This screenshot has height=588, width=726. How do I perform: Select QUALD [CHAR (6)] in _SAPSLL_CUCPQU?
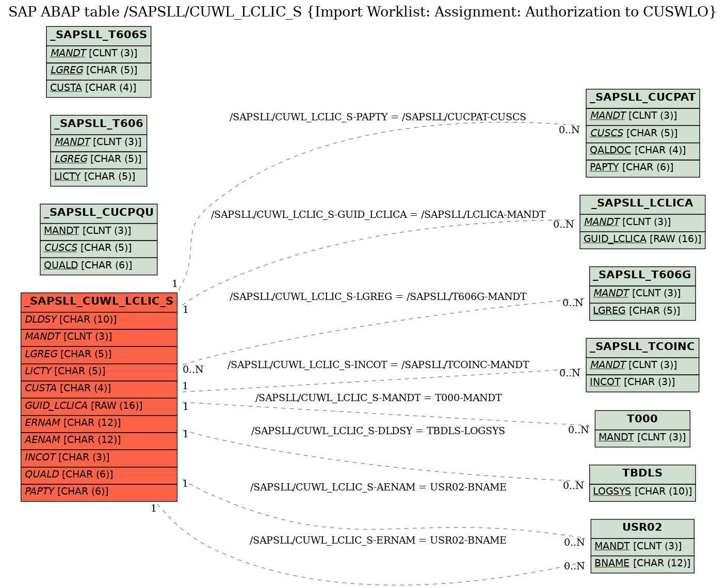(x=99, y=266)
